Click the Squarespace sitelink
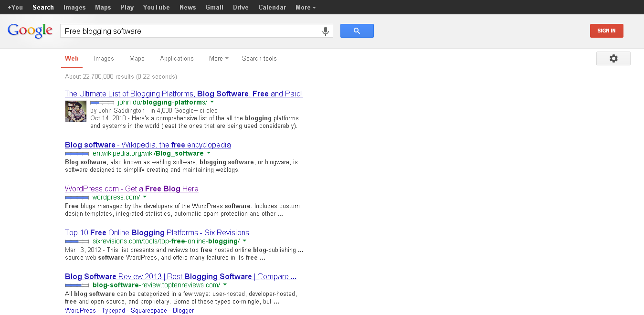Viewport: 644px width, 315px height. (x=149, y=310)
